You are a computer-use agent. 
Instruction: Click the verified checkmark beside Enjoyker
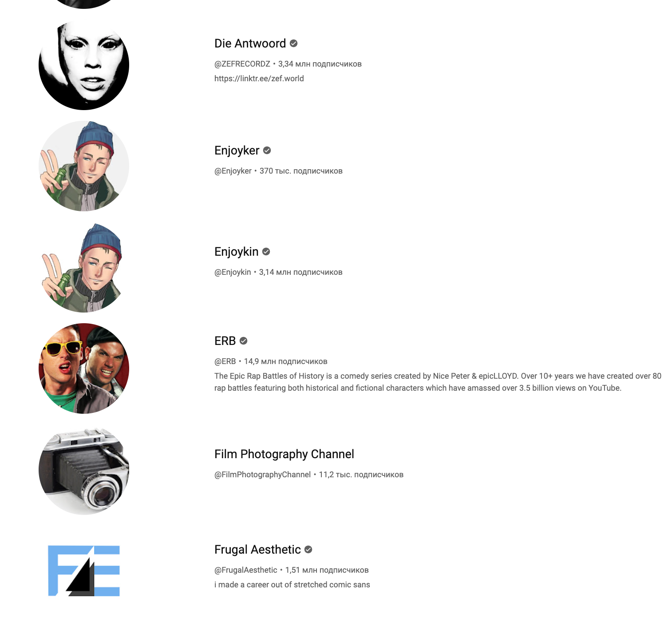267,151
